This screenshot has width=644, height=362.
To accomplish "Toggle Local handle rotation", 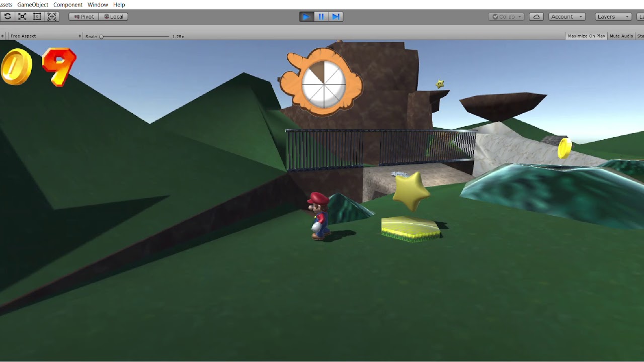I will coord(113,17).
